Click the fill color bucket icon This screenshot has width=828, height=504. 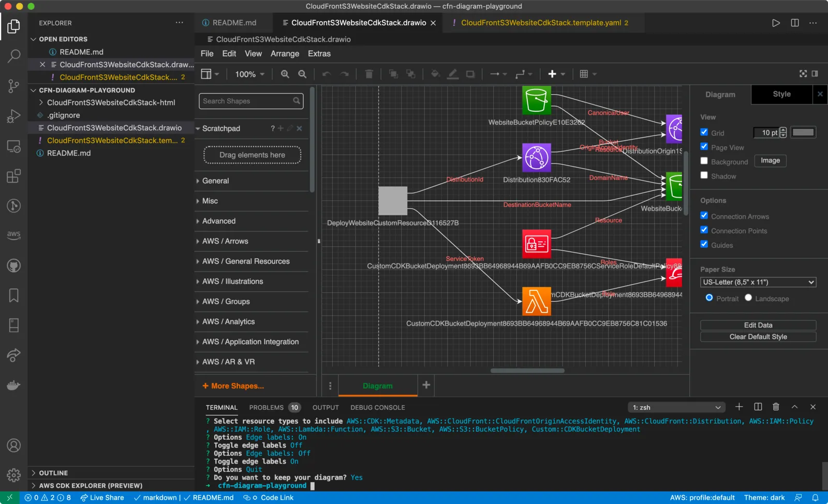[435, 74]
